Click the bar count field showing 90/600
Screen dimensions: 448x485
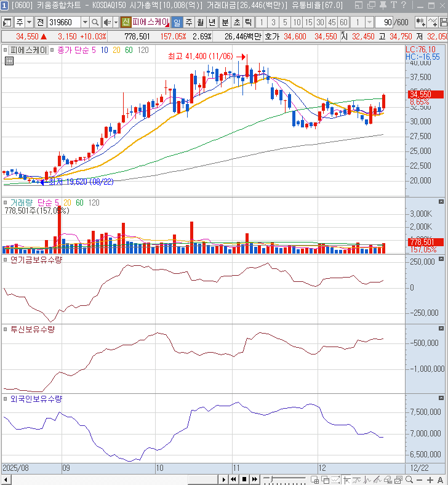(x=395, y=22)
